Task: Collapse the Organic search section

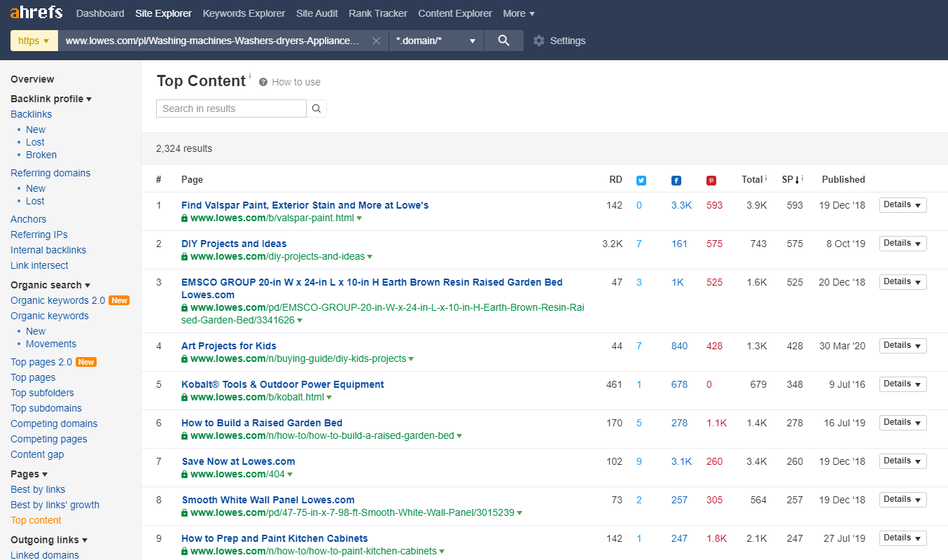Action: click(50, 285)
